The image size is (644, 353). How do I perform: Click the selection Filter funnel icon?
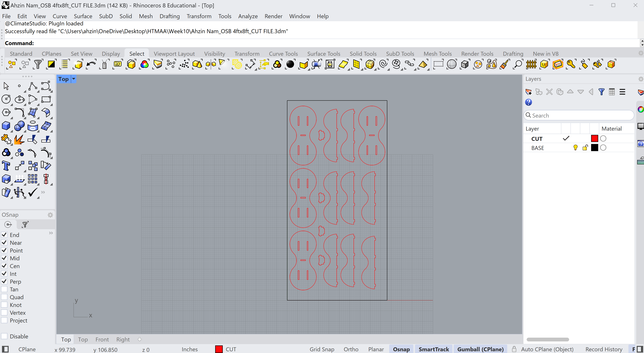tap(38, 64)
